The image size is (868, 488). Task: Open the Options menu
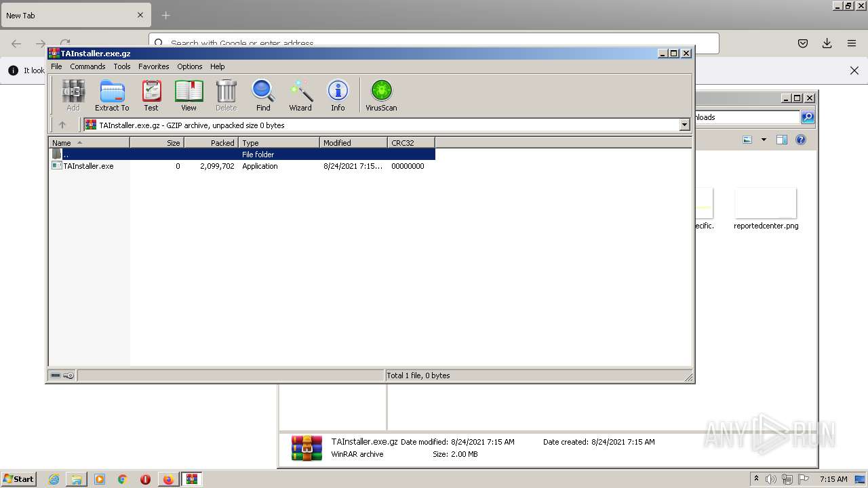click(x=190, y=66)
